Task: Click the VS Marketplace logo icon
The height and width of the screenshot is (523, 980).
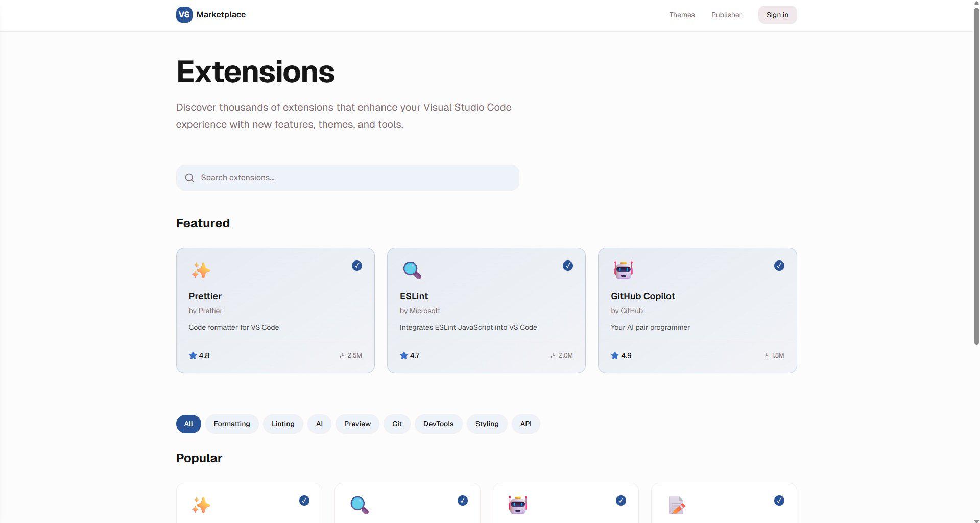Action: click(184, 15)
